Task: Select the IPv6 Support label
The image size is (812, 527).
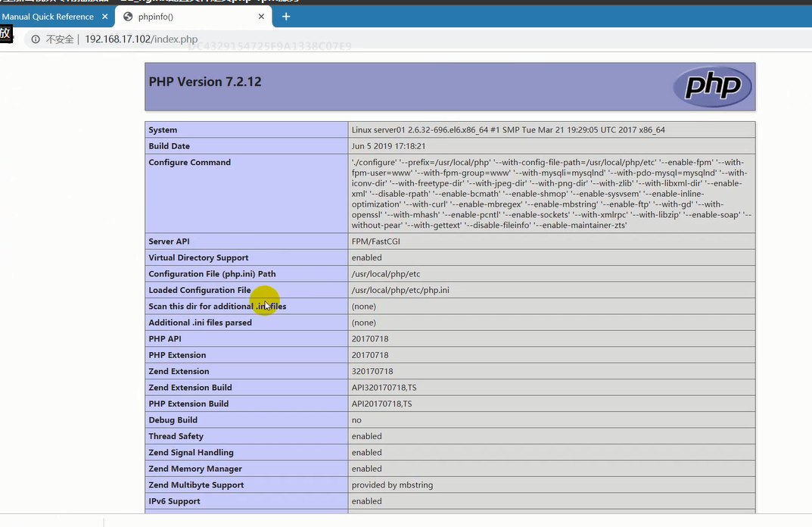Action: (x=174, y=501)
